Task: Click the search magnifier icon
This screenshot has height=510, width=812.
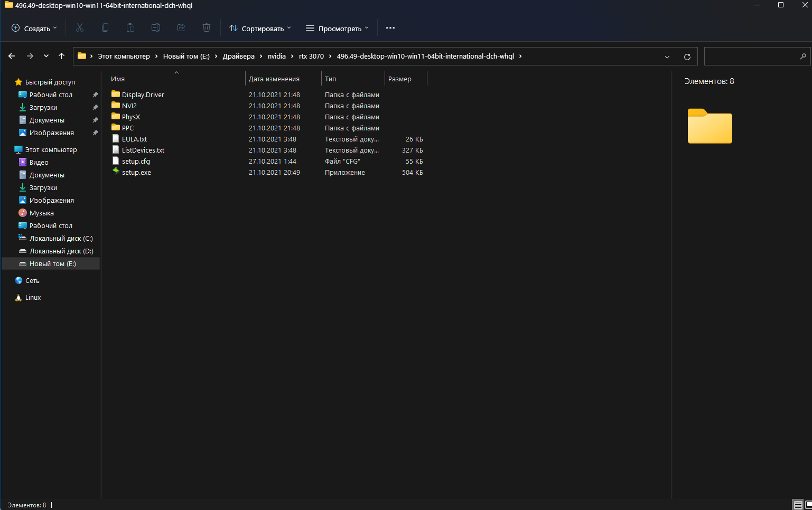Action: pyautogui.click(x=803, y=56)
